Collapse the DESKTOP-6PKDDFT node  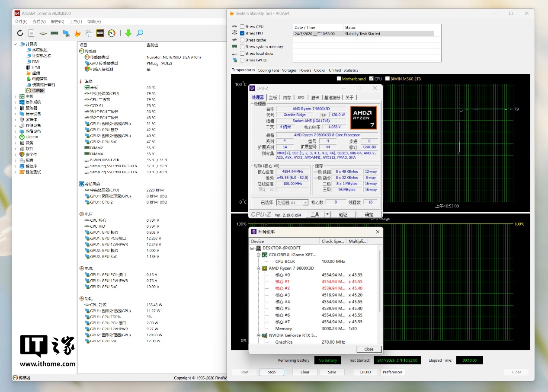252,248
